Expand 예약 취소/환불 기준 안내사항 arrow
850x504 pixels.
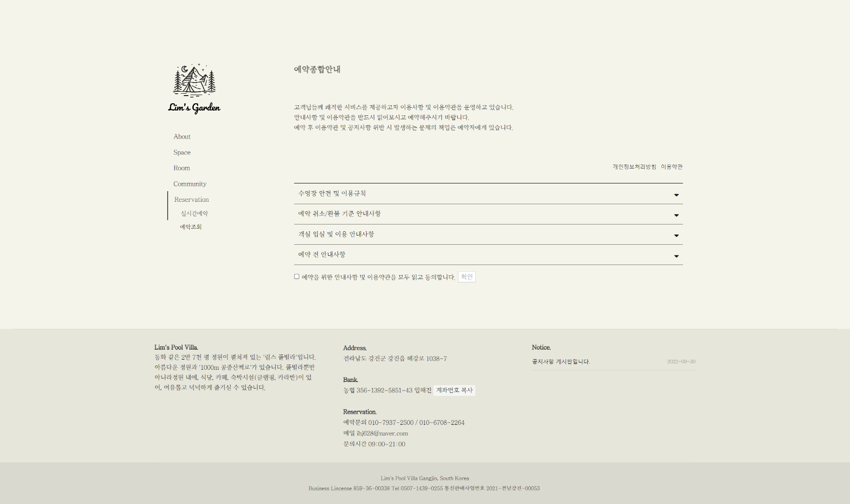pyautogui.click(x=676, y=215)
